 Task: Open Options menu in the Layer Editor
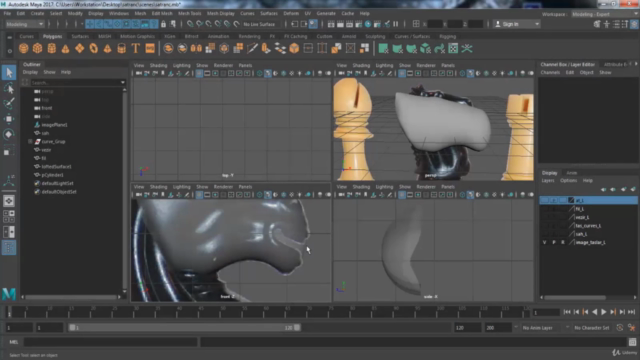coord(568,180)
